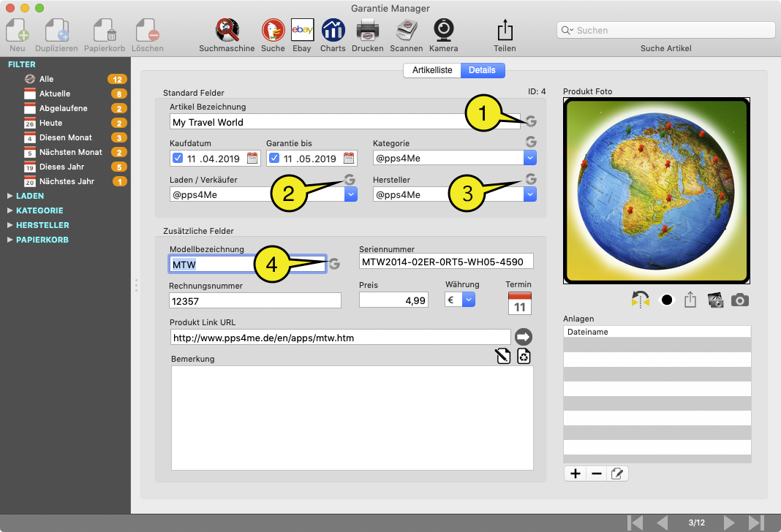The width and height of the screenshot is (781, 532).
Task: Open the Suchmaschine tool
Action: (227, 31)
